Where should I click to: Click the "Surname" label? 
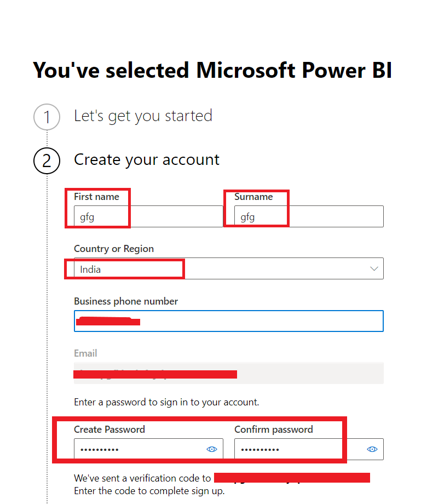[x=253, y=197]
